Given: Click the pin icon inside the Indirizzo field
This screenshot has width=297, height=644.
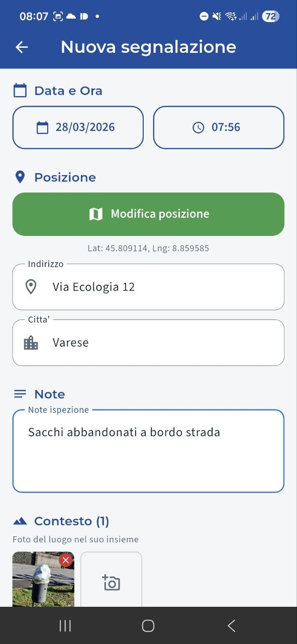Looking at the screenshot, I should pyautogui.click(x=31, y=287).
